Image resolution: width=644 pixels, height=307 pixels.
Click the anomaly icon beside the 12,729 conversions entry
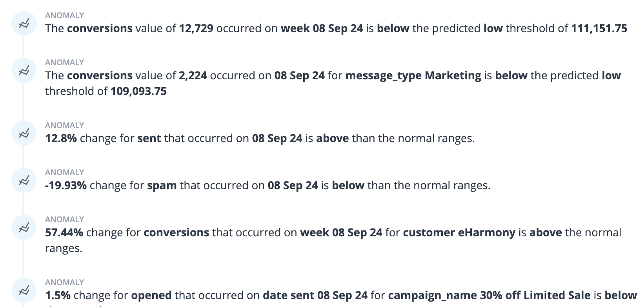[x=24, y=24]
